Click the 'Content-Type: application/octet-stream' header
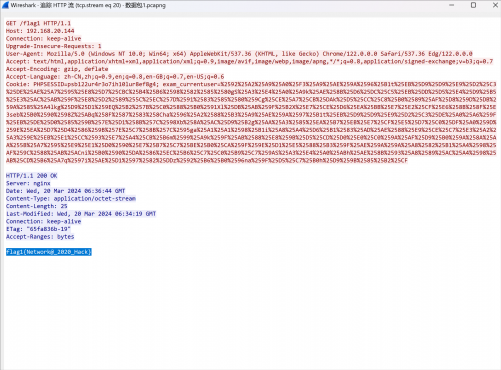Image resolution: width=501 pixels, height=370 pixels. click(x=71, y=199)
